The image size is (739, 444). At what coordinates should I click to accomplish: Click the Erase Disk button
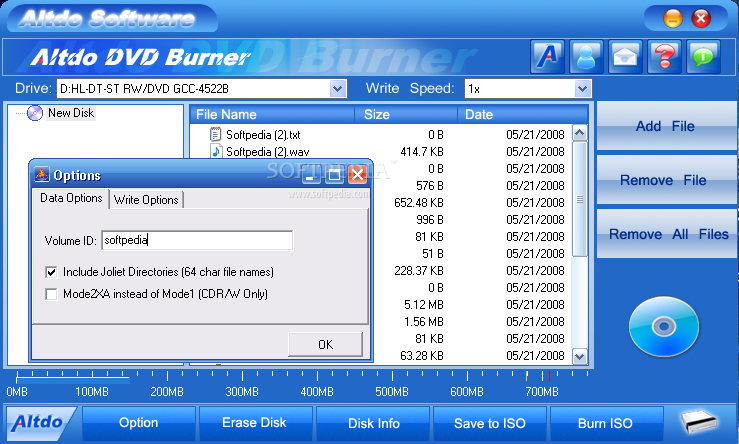click(255, 422)
